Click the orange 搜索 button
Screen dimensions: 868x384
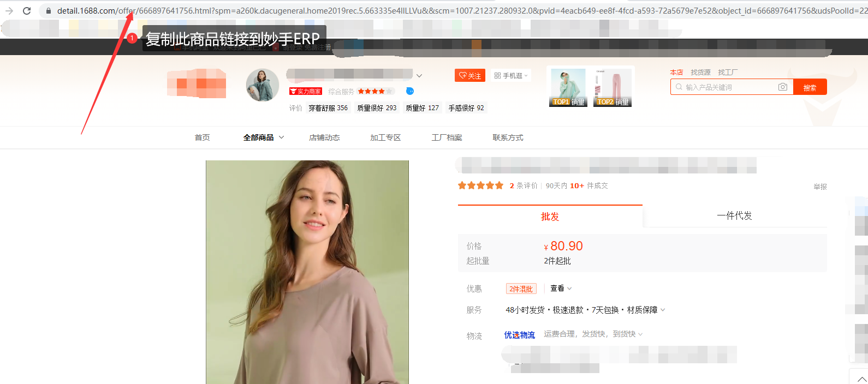click(810, 87)
